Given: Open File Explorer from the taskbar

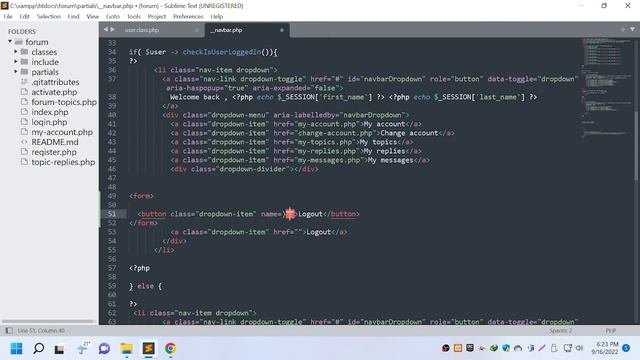Looking at the screenshot, I should coord(127,349).
